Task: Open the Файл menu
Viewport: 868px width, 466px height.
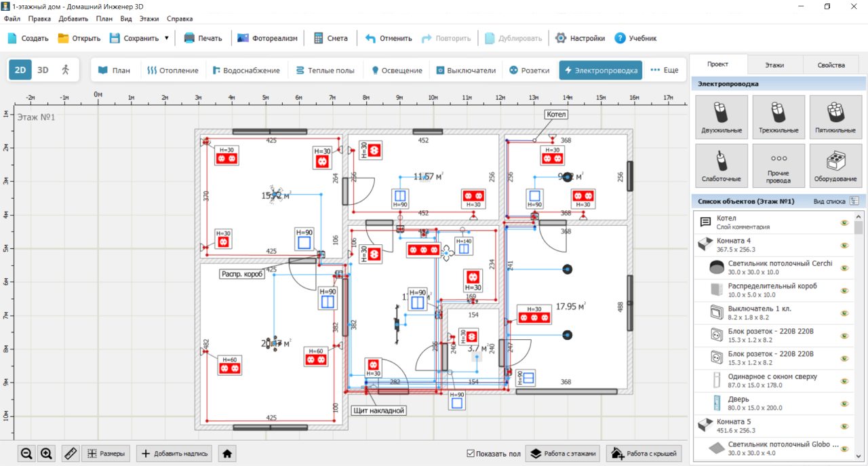Action: coord(12,19)
